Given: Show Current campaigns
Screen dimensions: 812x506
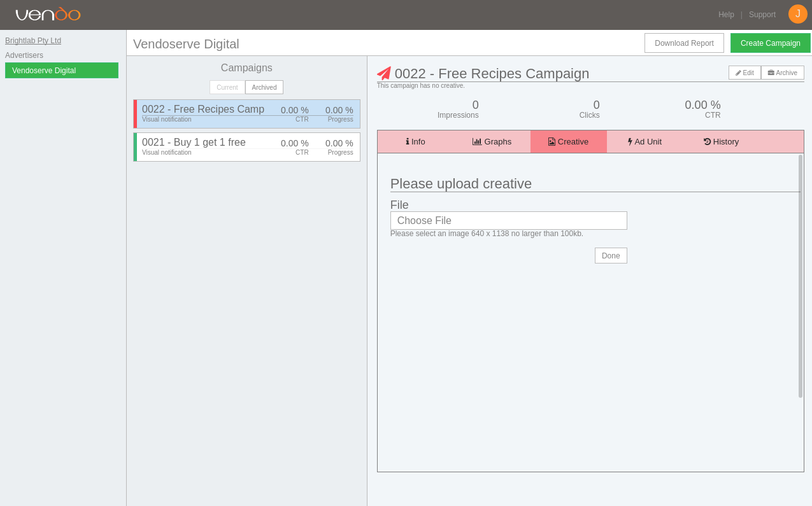Looking at the screenshot, I should 227,87.
